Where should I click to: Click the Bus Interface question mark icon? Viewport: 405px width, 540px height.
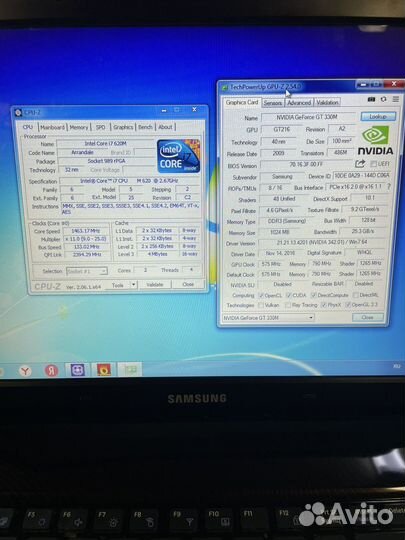[x=389, y=186]
